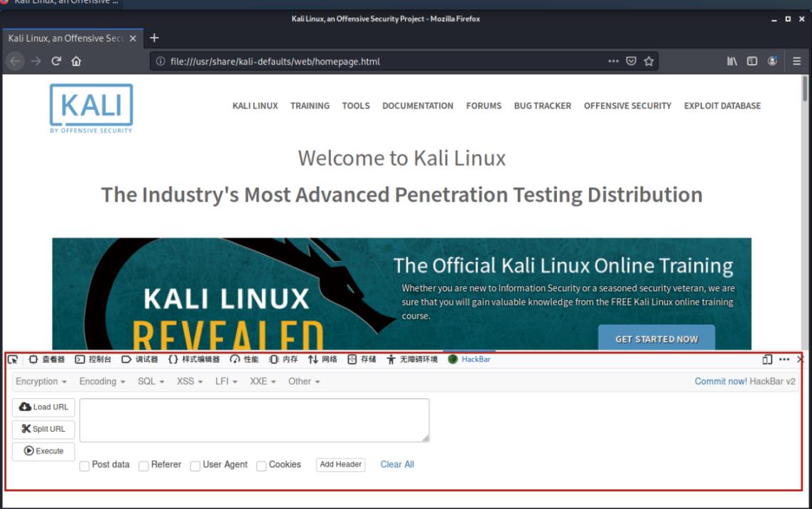Check the User Agent checkbox
The width and height of the screenshot is (812, 509).
coord(195,466)
